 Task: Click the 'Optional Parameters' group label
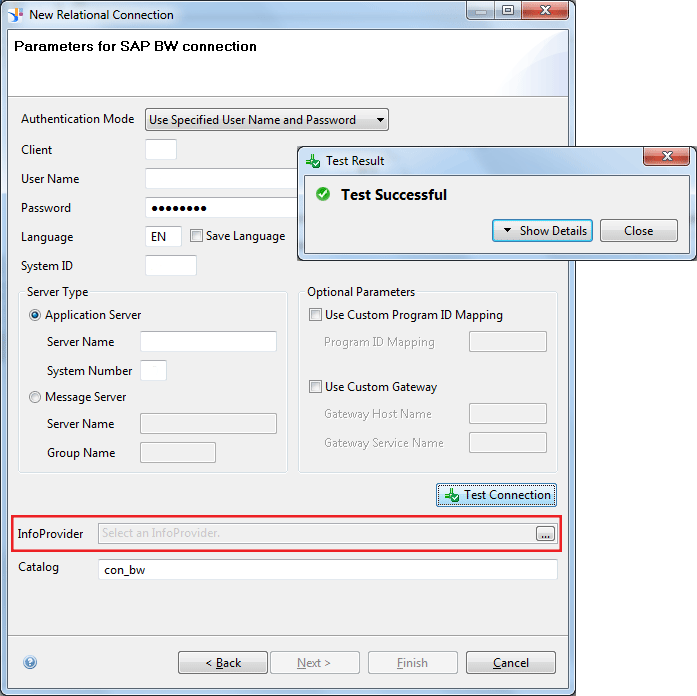tap(361, 292)
